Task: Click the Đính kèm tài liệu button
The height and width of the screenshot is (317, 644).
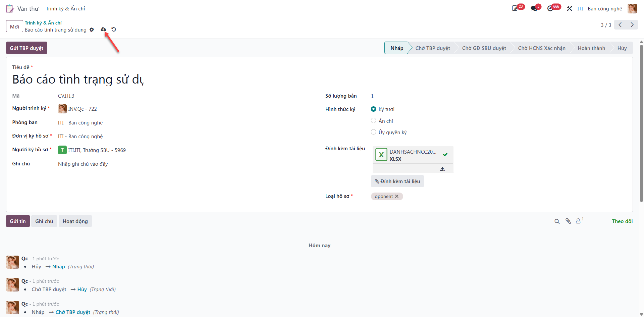Action: (397, 181)
